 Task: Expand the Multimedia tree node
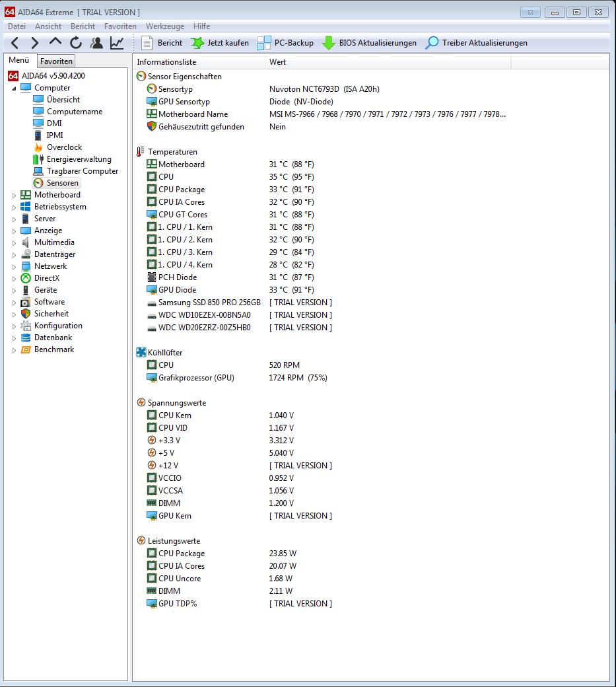point(14,242)
